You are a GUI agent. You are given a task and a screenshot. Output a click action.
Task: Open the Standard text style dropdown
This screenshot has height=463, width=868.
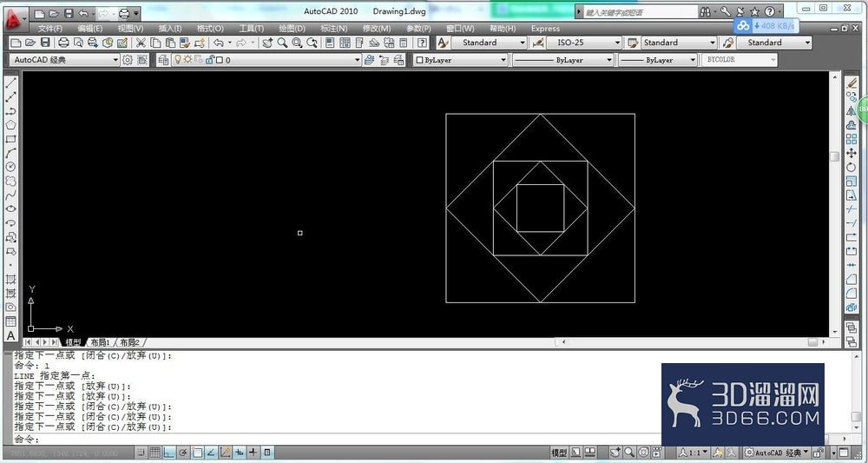click(x=489, y=43)
